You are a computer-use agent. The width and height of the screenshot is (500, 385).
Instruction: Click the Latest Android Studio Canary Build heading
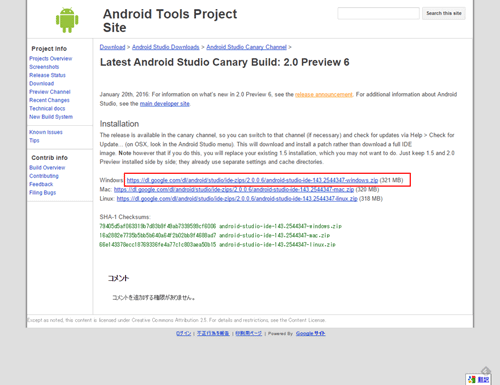point(225,62)
